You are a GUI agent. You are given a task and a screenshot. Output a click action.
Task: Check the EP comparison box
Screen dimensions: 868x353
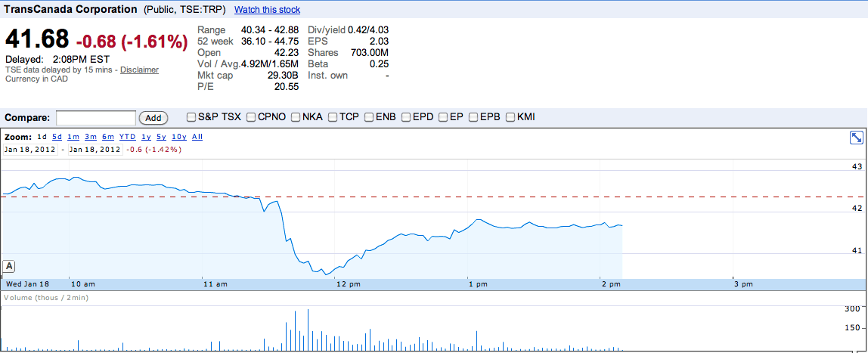click(x=443, y=117)
